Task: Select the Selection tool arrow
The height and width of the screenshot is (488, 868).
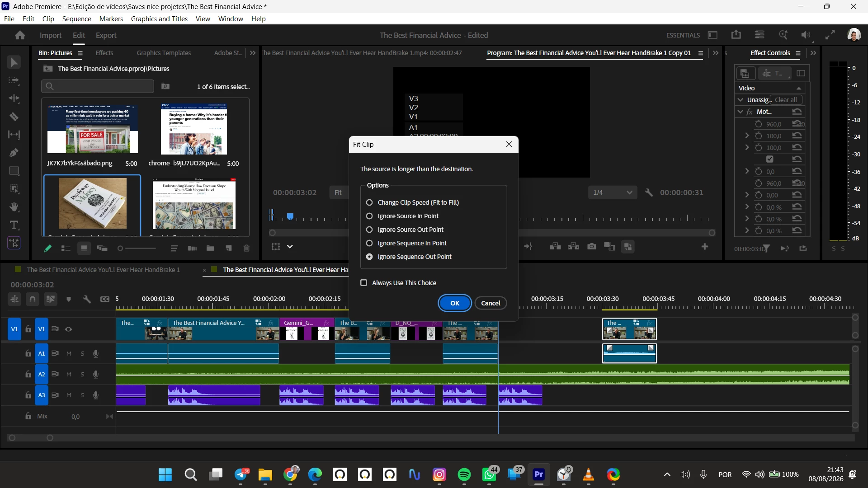Action: coord(14,62)
